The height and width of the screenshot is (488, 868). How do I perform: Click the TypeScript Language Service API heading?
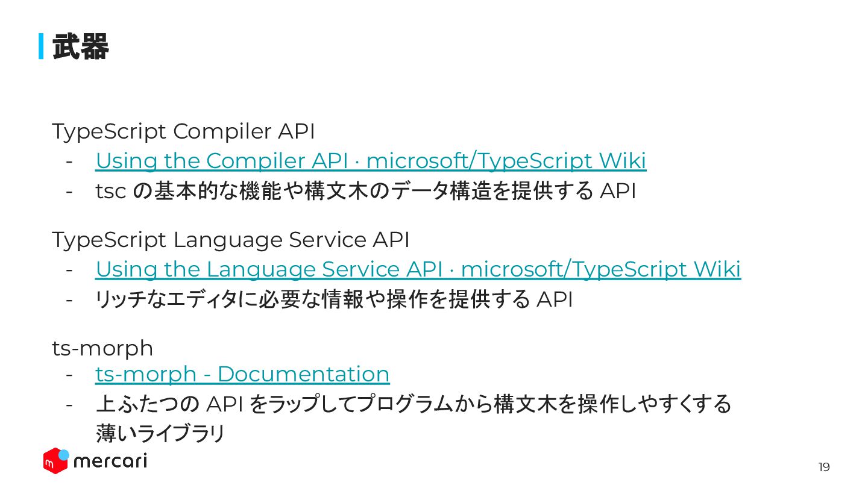click(x=231, y=240)
